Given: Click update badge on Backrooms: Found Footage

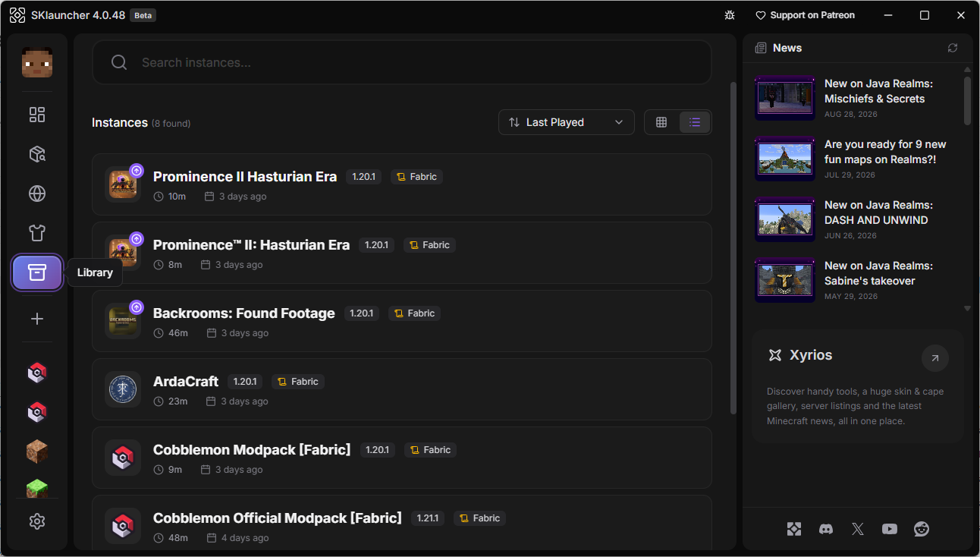Looking at the screenshot, I should click(x=137, y=307).
